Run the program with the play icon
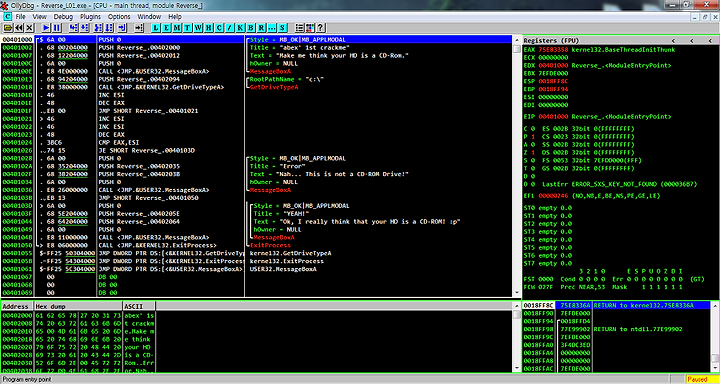The image size is (720, 384). tap(46, 28)
